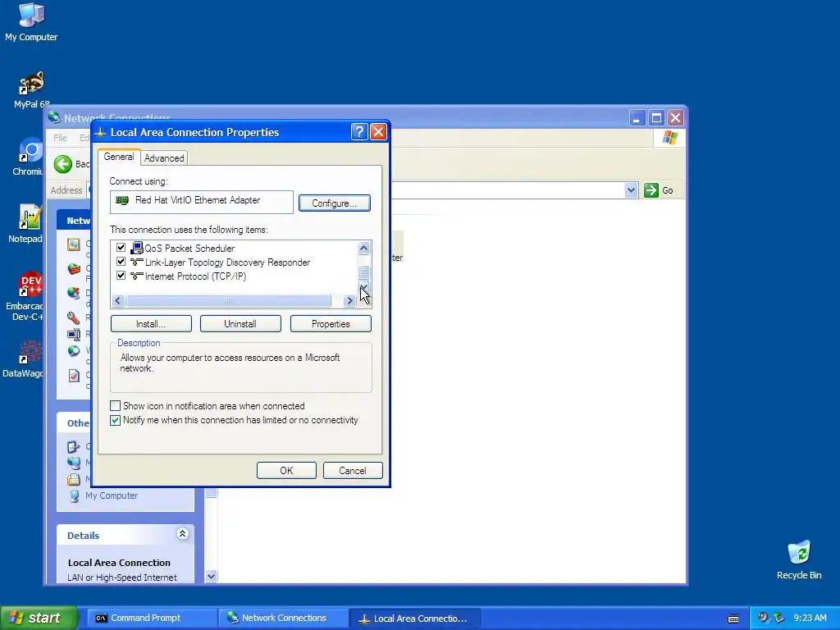This screenshot has width=840, height=630.
Task: Click the keyboard tray icon
Action: click(x=733, y=619)
